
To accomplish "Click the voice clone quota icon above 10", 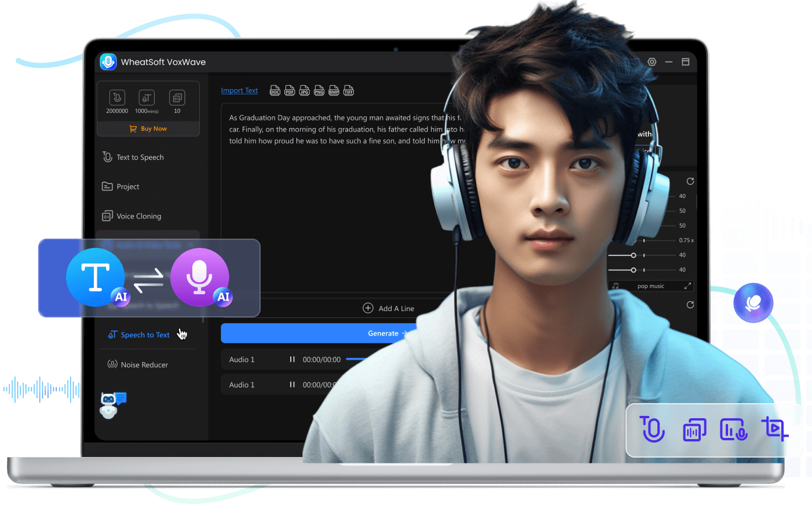I will [177, 97].
